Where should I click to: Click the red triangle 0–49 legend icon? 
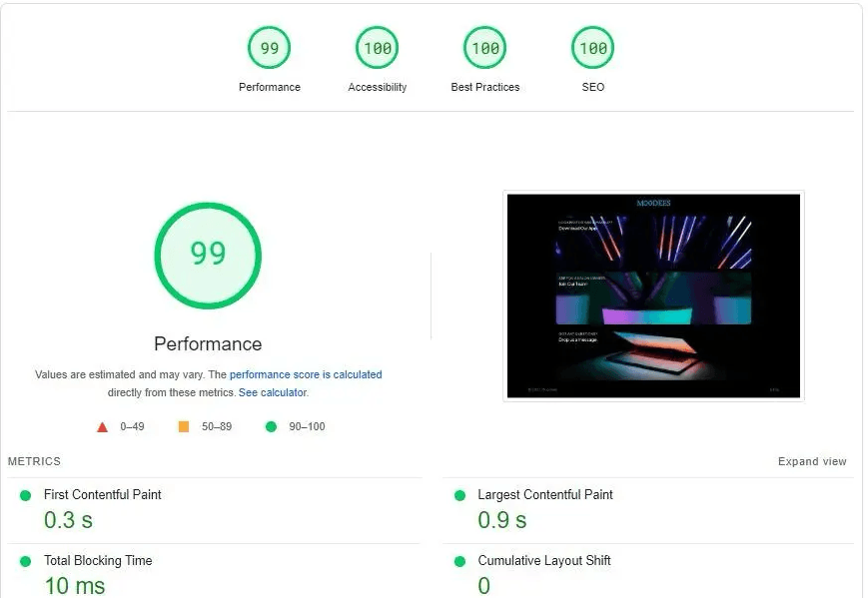tap(102, 427)
